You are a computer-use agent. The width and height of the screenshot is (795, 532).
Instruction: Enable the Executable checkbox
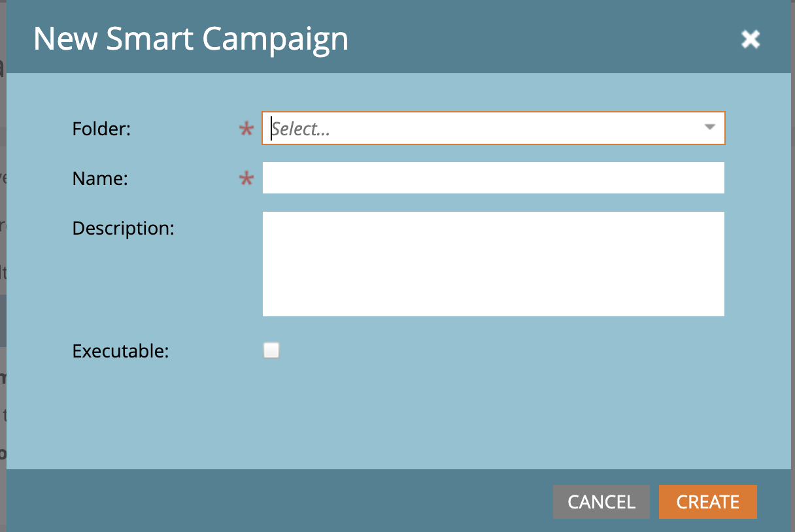tap(271, 351)
